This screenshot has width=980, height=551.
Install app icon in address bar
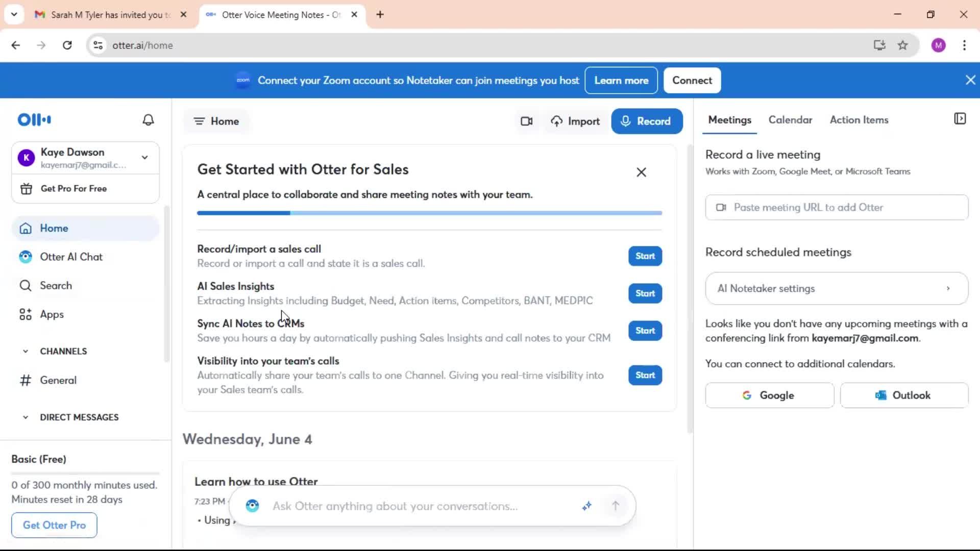(879, 45)
